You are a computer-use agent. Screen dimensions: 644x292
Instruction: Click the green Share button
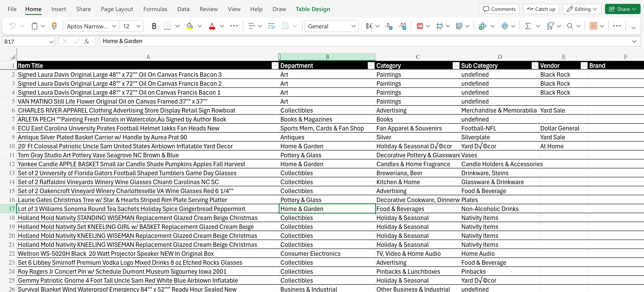tap(622, 9)
